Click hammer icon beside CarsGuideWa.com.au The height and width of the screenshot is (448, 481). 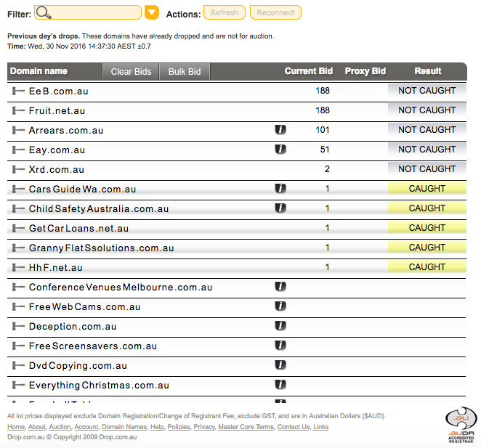(x=18, y=190)
